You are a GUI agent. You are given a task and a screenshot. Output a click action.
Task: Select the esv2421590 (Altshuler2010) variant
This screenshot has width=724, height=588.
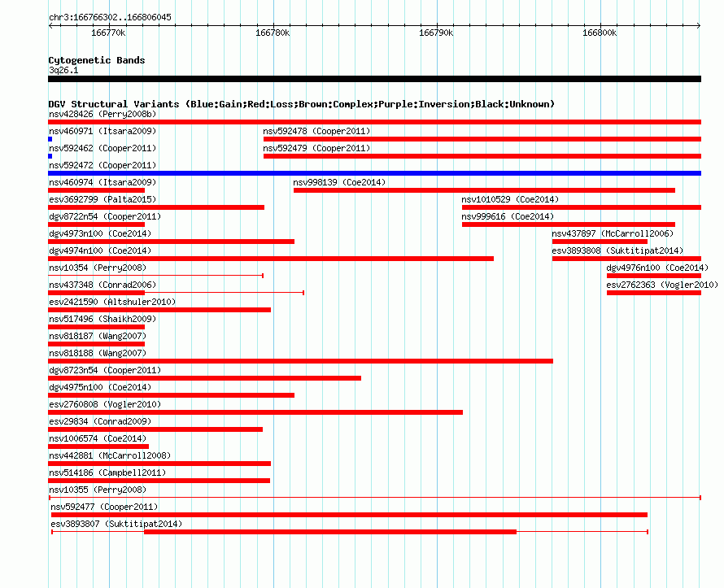pos(112,302)
